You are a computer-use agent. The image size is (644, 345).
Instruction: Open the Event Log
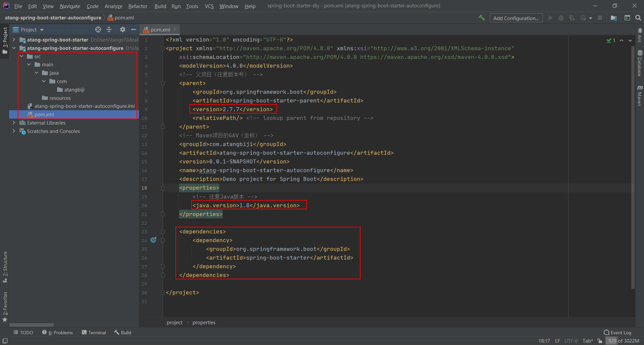[618, 332]
